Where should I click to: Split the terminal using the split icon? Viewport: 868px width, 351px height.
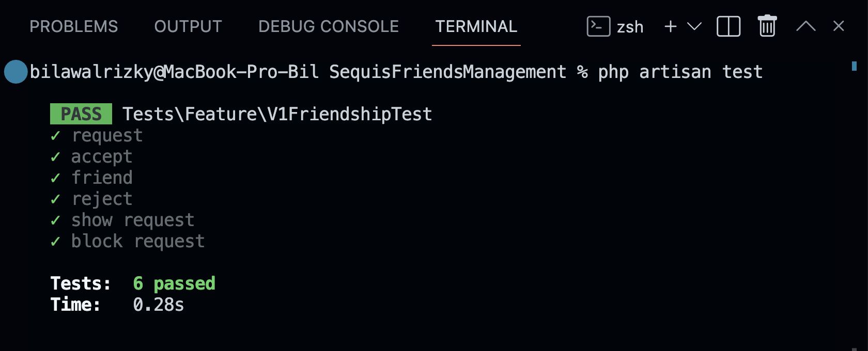click(x=729, y=26)
